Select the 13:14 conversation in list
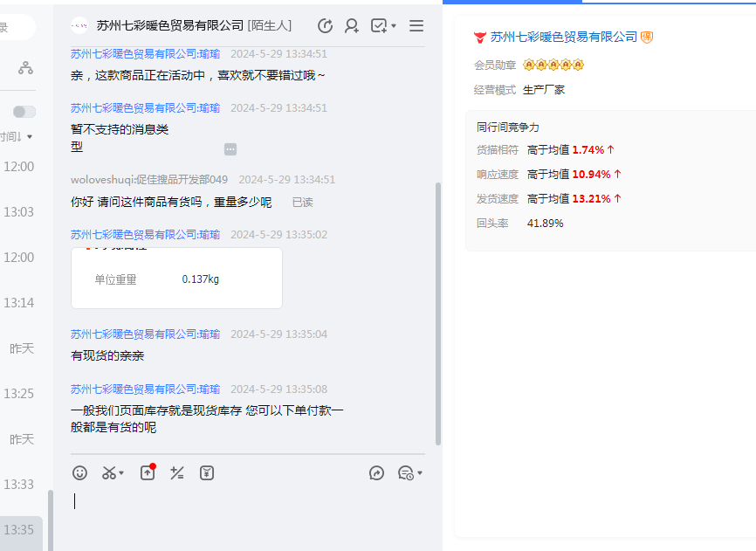This screenshot has height=551, width=756. 19,303
